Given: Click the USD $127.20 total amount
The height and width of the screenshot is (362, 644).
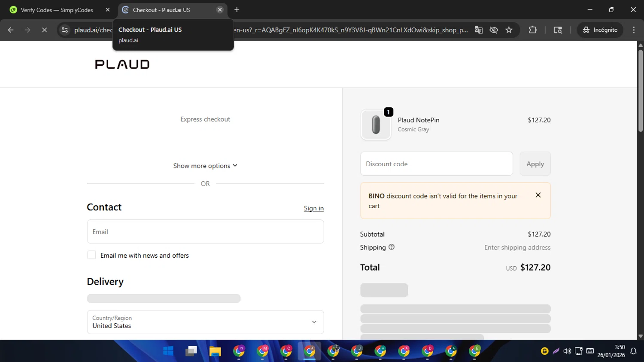Looking at the screenshot, I should (528, 268).
